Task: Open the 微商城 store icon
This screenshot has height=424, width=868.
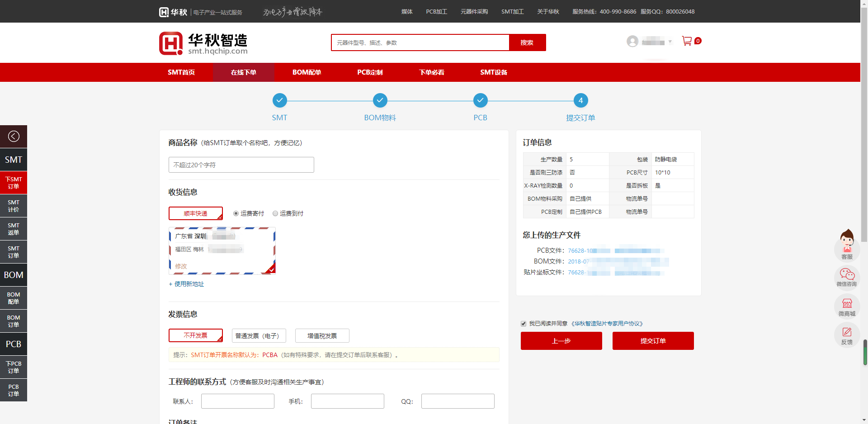Action: pyautogui.click(x=847, y=306)
